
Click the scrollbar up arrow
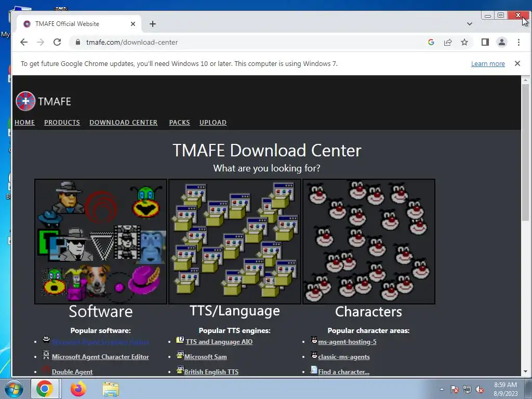pyautogui.click(x=525, y=80)
